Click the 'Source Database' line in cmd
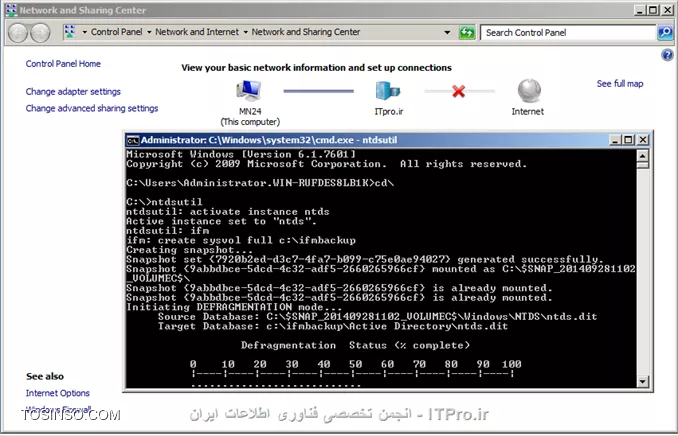The height and width of the screenshot is (436, 678). tap(377, 317)
